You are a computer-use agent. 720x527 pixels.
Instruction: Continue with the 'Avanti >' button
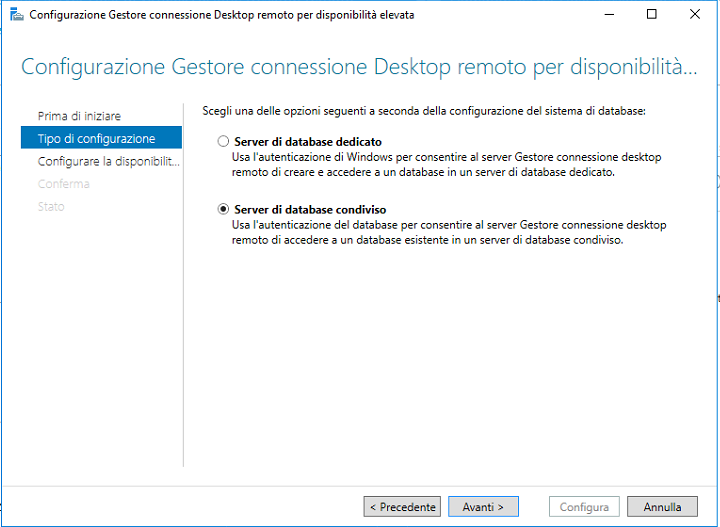483,507
